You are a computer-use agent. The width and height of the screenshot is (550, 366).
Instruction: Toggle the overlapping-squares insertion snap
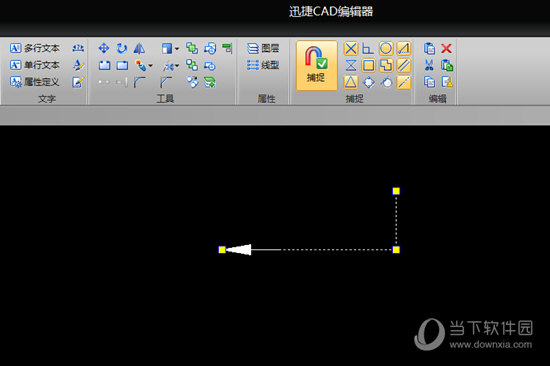pos(386,65)
